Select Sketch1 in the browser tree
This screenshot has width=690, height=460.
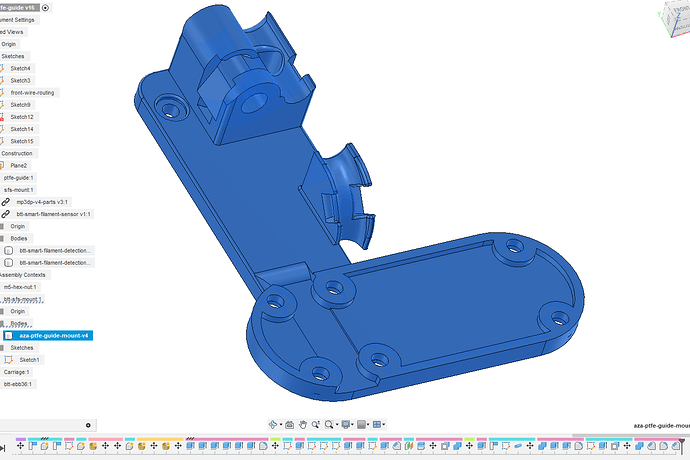point(29,360)
